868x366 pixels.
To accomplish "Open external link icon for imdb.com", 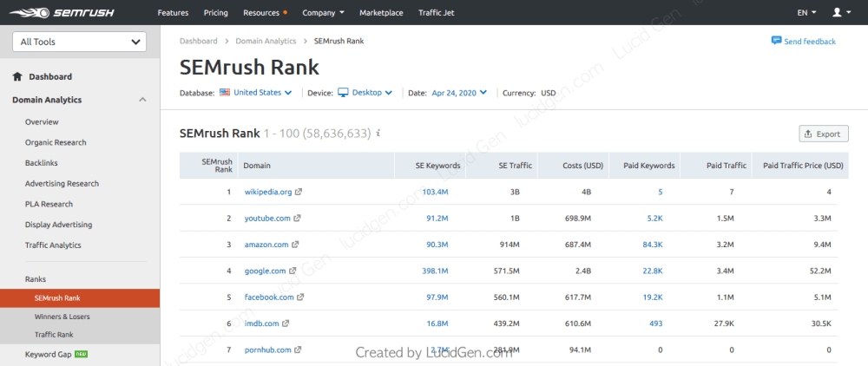I will point(286,324).
